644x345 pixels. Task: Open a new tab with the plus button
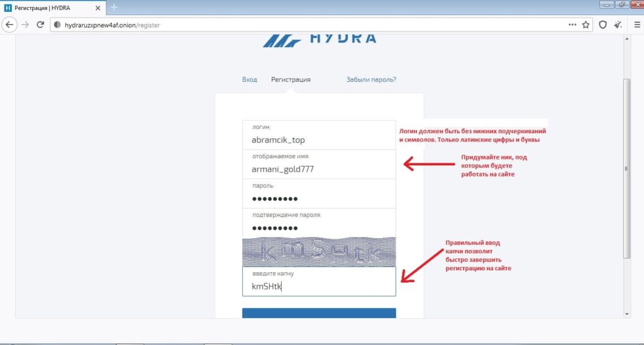tap(114, 7)
